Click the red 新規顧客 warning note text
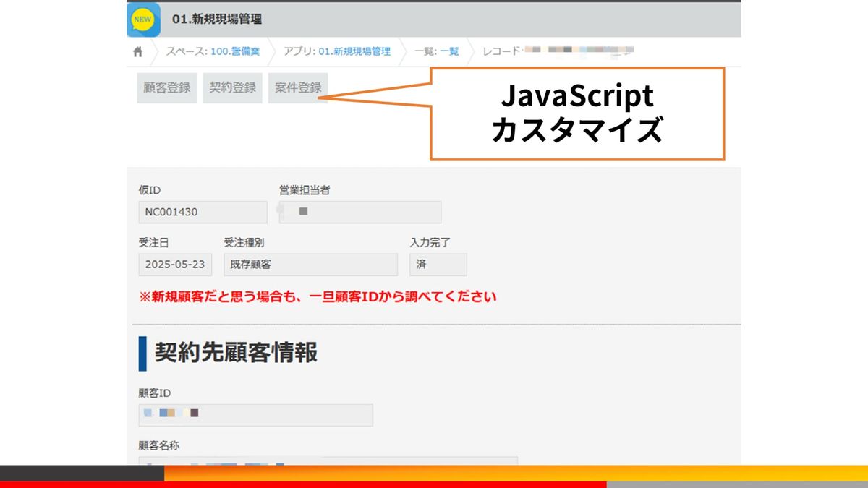The height and width of the screenshot is (488, 868). (318, 296)
